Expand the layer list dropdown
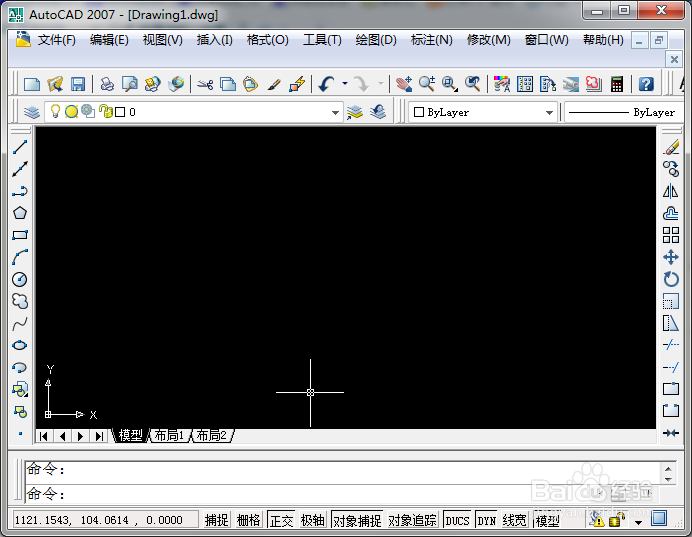This screenshot has height=537, width=692. point(335,113)
